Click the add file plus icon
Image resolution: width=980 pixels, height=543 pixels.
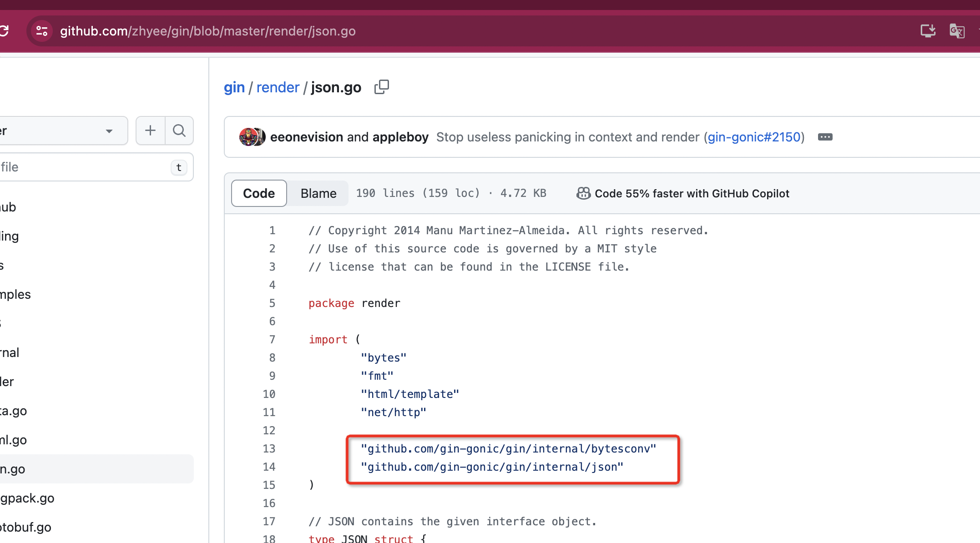150,131
